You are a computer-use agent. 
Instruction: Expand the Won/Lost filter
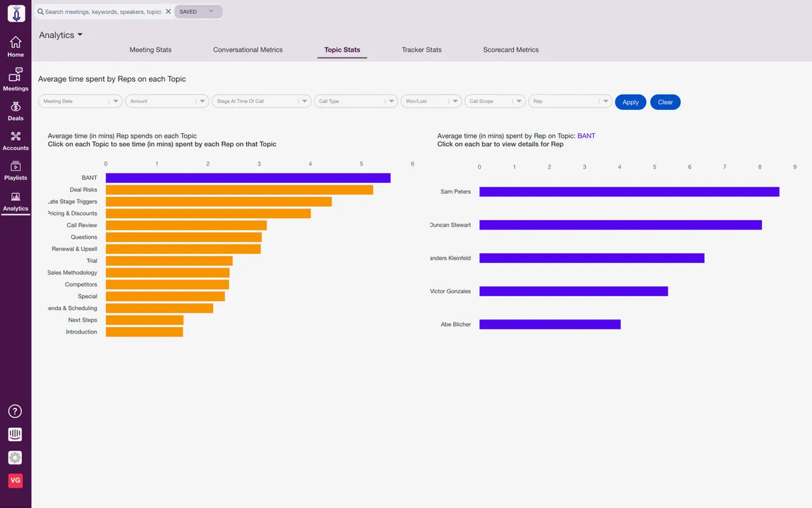pos(431,101)
